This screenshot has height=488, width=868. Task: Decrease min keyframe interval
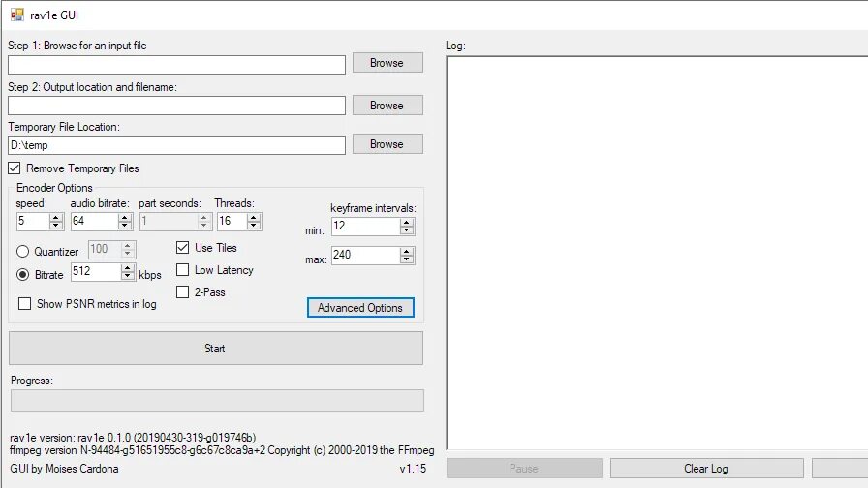point(407,229)
